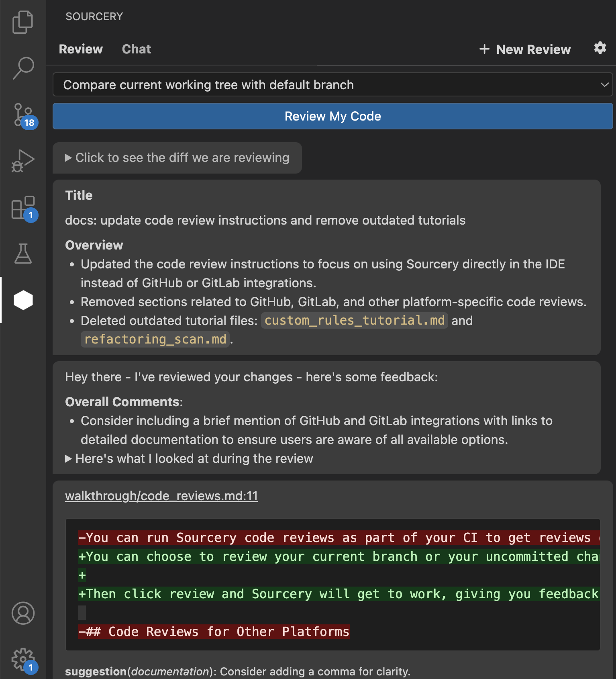Expand 'Here's what I looked at during the review'
616x679 pixels.
[x=189, y=458]
